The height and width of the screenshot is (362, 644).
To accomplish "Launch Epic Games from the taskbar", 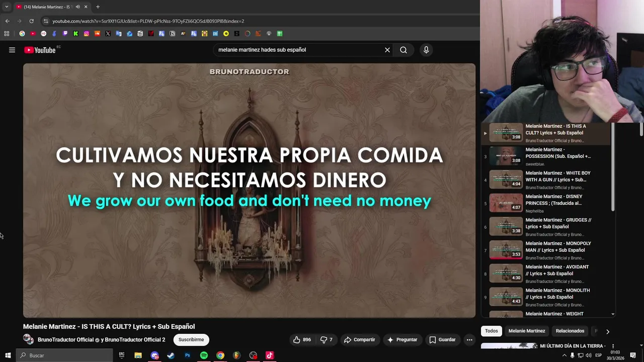I will tap(122, 355).
